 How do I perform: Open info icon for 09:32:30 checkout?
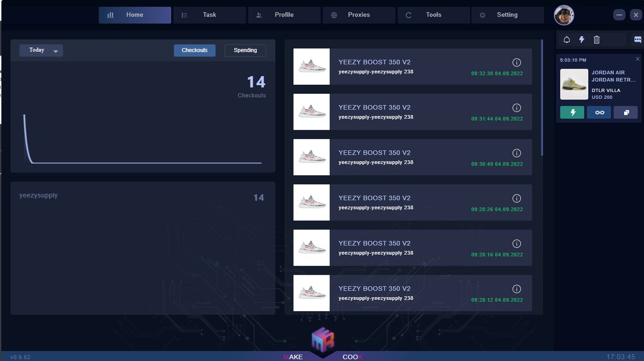click(x=517, y=63)
